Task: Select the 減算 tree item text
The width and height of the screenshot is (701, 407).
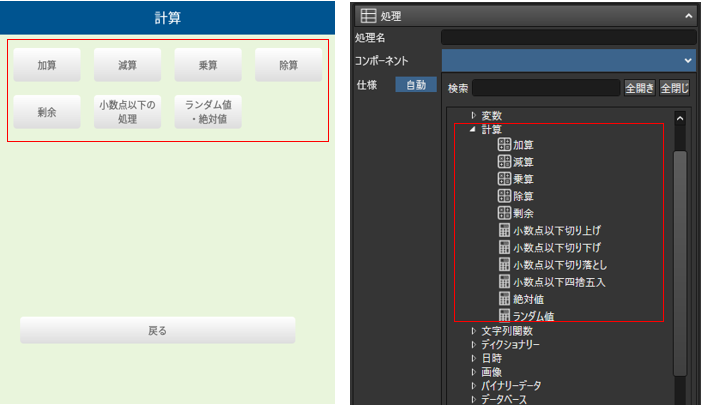Action: (x=523, y=162)
